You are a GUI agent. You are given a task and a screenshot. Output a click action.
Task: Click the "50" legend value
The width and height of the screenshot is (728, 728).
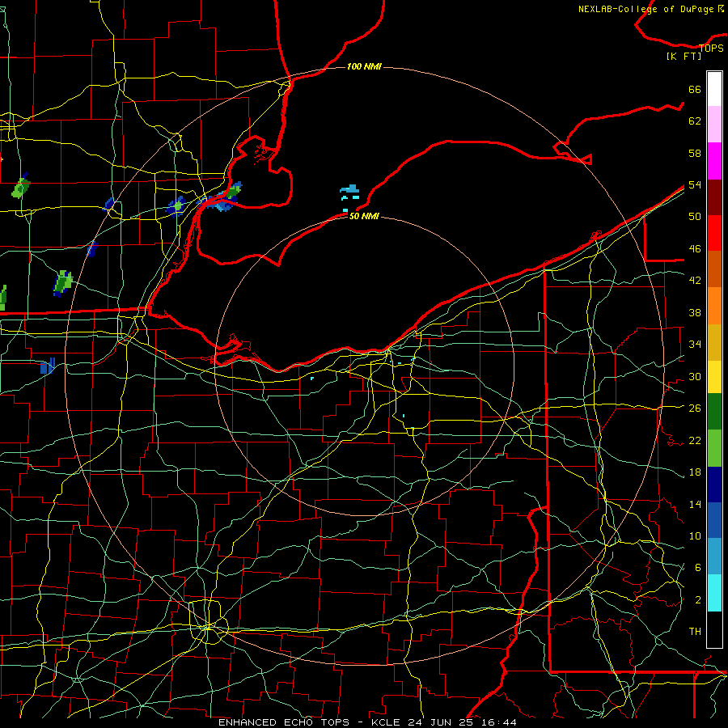point(695,216)
